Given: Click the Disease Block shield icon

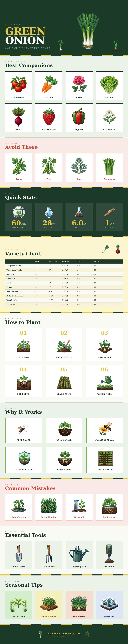Looking at the screenshot, I should [24, 458].
